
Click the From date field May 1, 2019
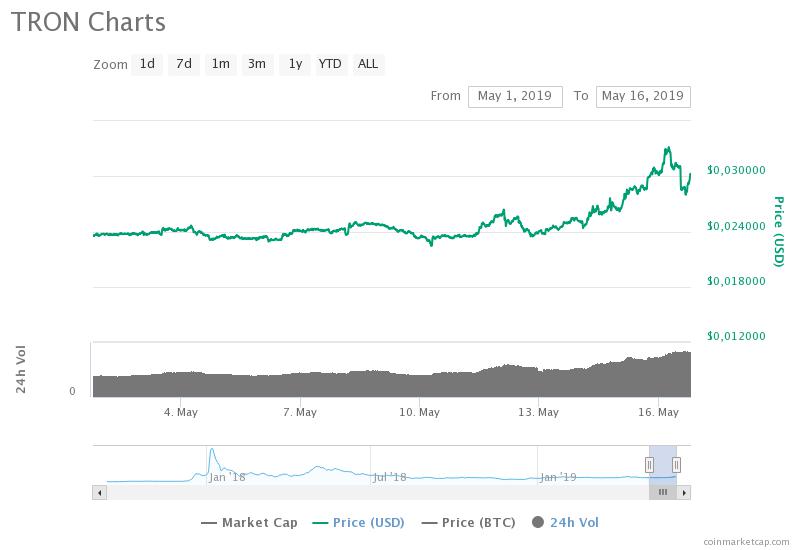tap(515, 96)
